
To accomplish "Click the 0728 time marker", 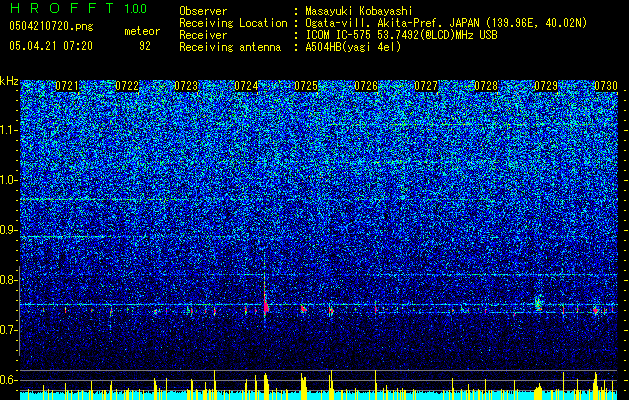I will (x=486, y=86).
